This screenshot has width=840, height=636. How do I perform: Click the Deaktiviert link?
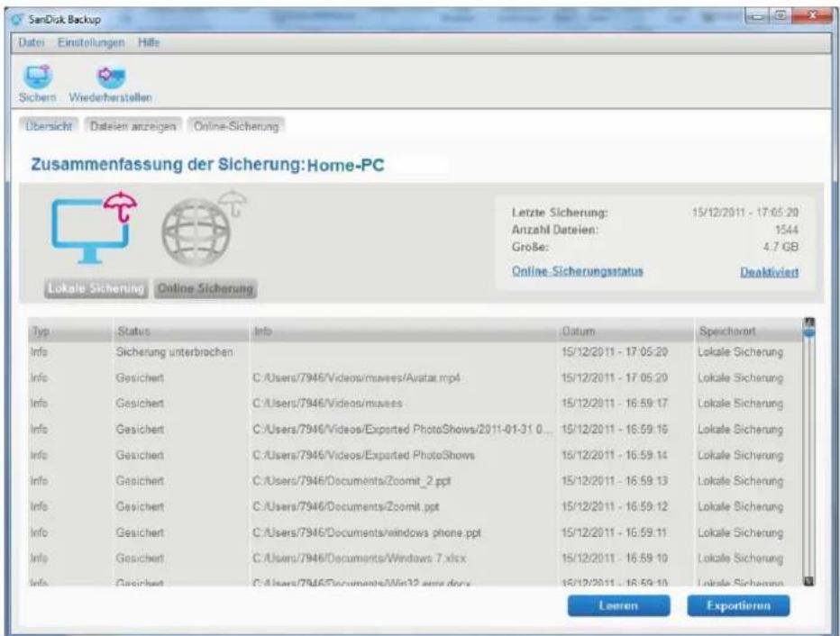coord(770,272)
